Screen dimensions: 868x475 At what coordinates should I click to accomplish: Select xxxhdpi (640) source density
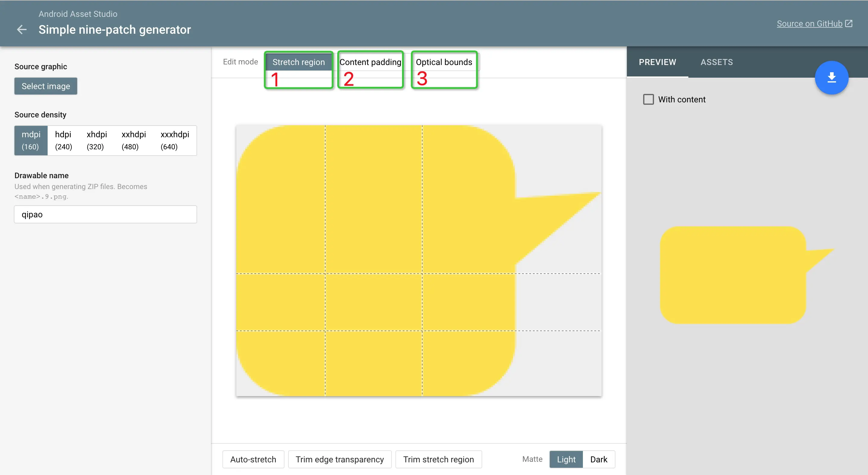pyautogui.click(x=175, y=140)
